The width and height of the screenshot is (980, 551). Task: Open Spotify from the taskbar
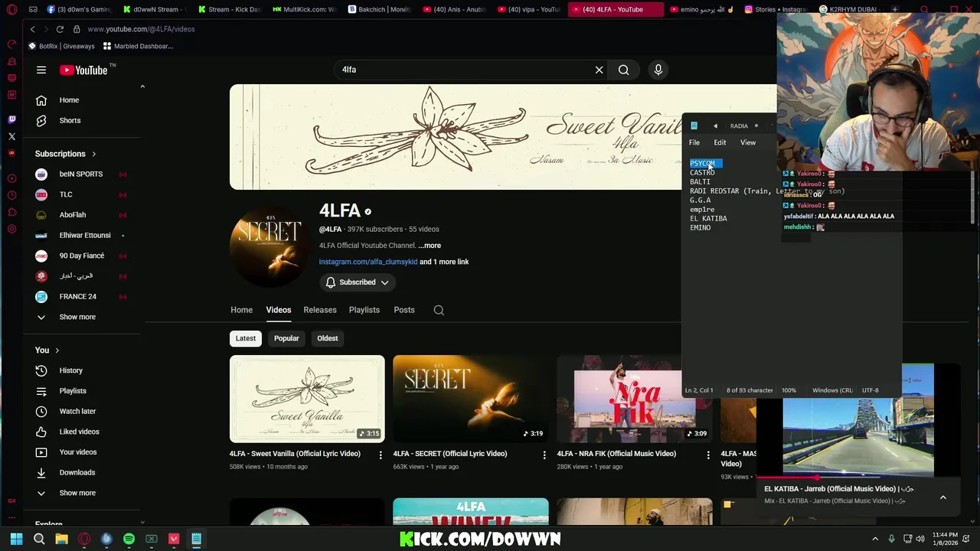(x=129, y=539)
